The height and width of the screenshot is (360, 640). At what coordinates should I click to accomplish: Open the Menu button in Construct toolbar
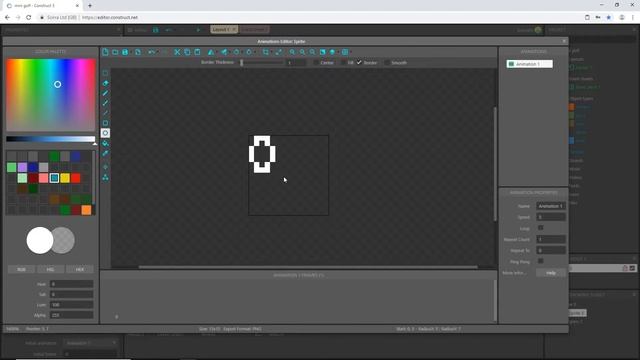pyautogui.click(x=137, y=30)
